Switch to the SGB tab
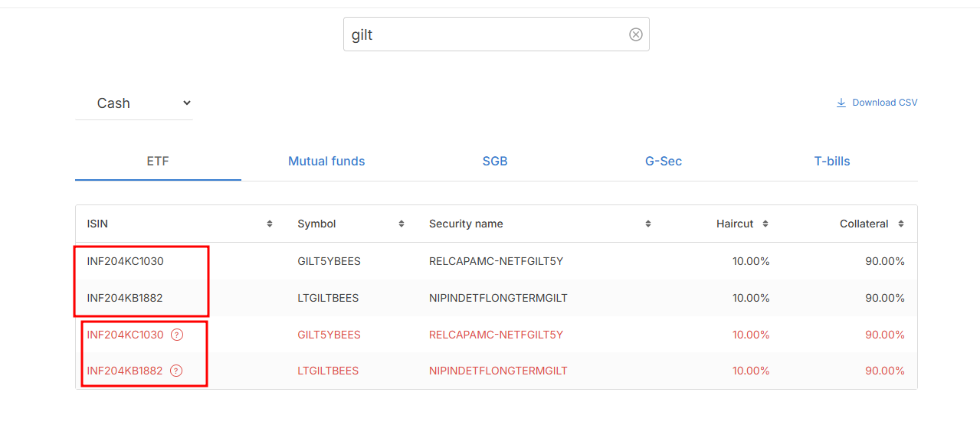This screenshot has width=980, height=425. click(495, 162)
